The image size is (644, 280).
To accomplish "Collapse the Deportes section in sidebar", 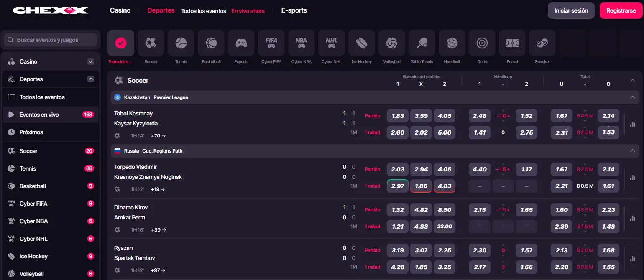I will (91, 79).
